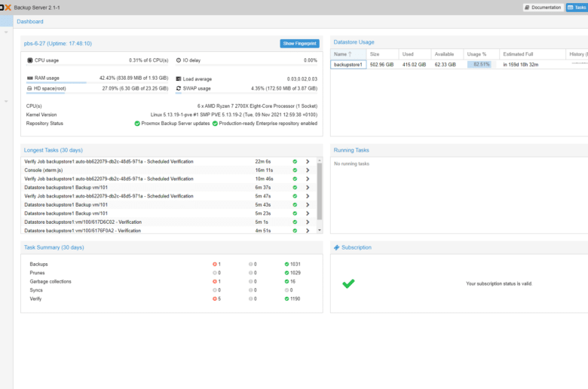Image resolution: width=588 pixels, height=389 pixels.
Task: Click the SWAP usage refresh icon
Action: 179,88
